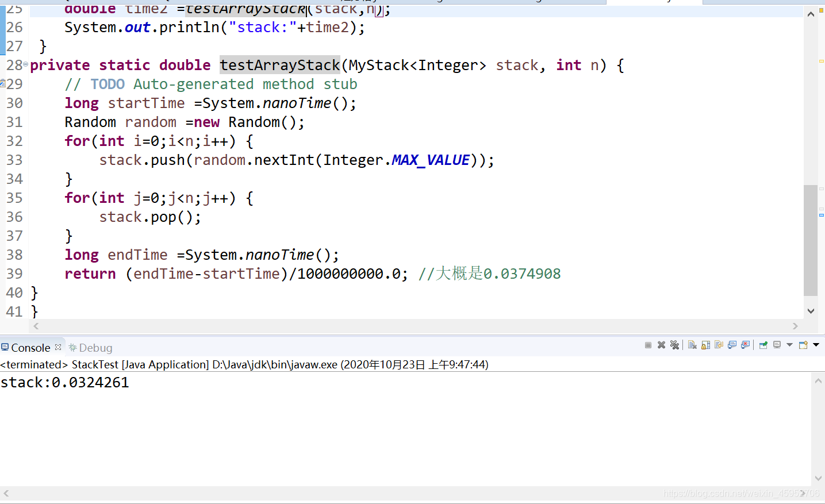Viewport: 825px width, 504px height.
Task: Pin the Console view
Action: (763, 345)
